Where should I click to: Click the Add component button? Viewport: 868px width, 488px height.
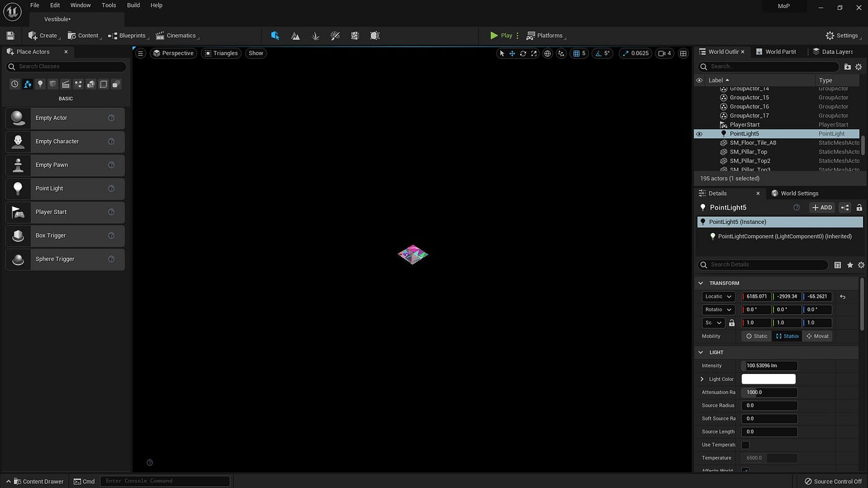pyautogui.click(x=822, y=208)
